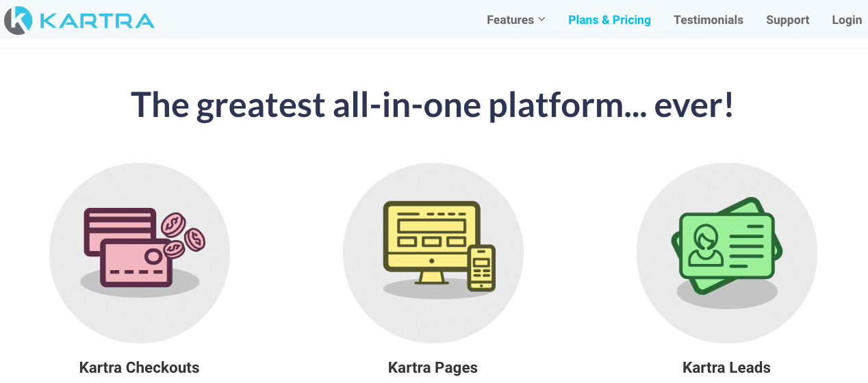Click the Kartra logo in the header
The height and width of the screenshot is (383, 868).
point(79,20)
